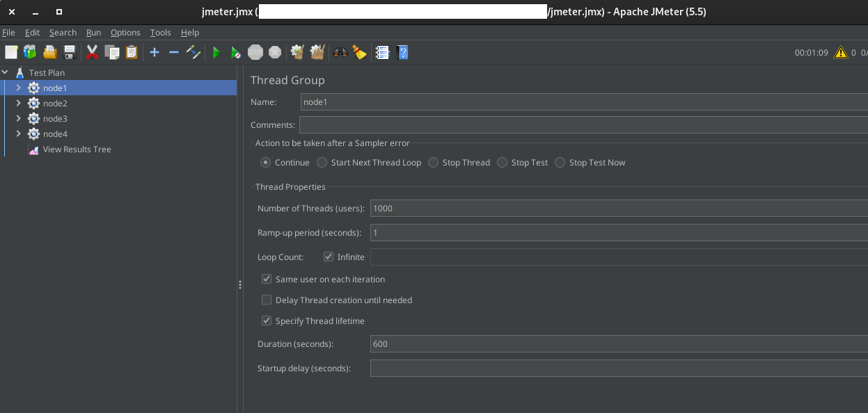The image size is (868, 413).
Task: Select the Continue radio button
Action: click(x=265, y=163)
